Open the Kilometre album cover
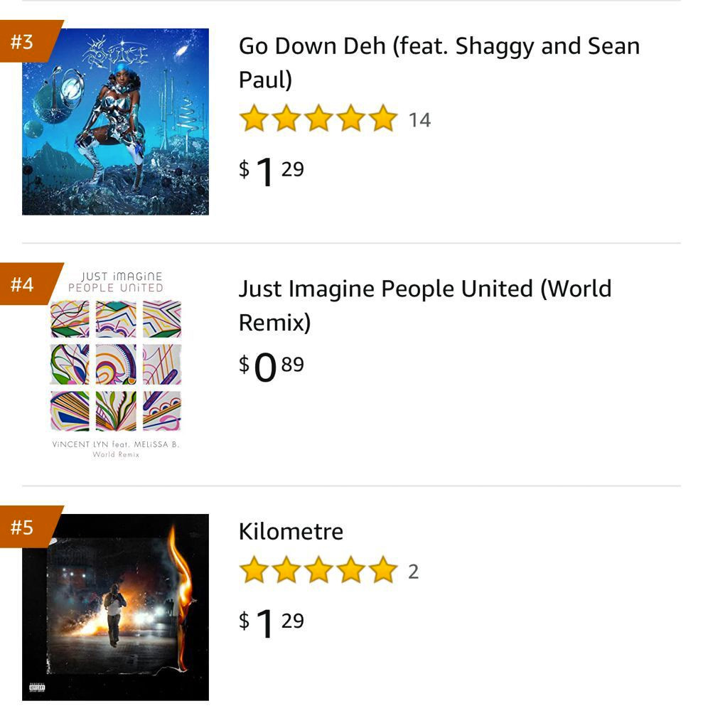Viewport: 703px width, 728px height. pos(115,607)
